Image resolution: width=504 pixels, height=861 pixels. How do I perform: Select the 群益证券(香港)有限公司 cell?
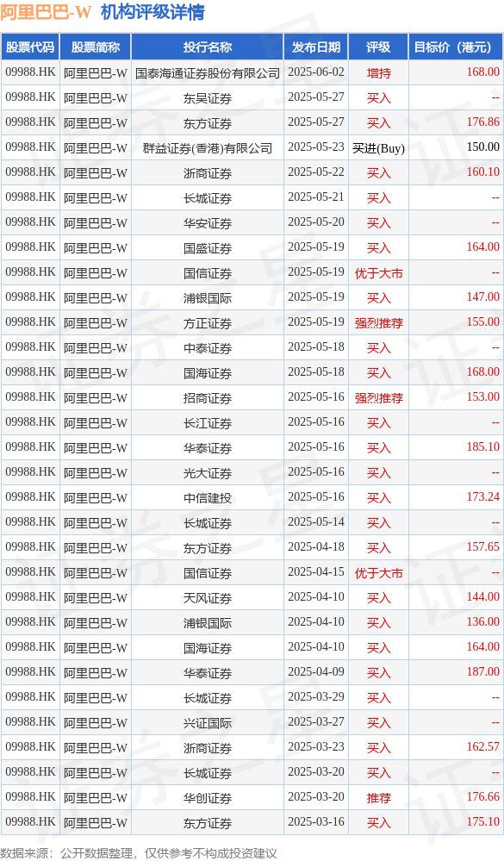pyautogui.click(x=208, y=148)
